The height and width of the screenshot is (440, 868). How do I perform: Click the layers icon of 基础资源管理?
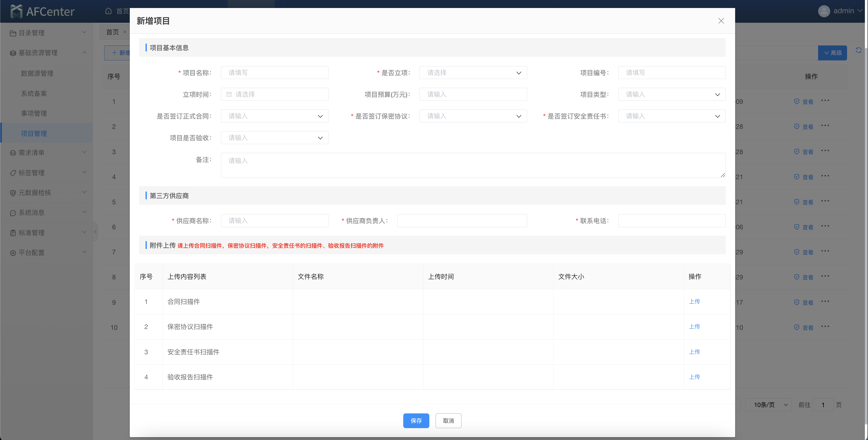click(13, 53)
